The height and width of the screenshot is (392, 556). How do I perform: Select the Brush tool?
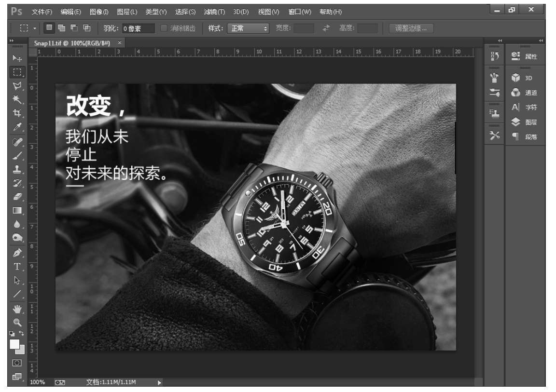[17, 155]
